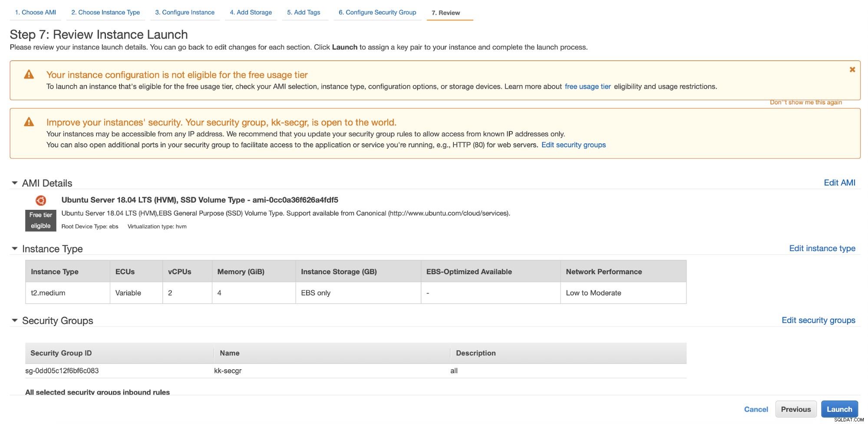The height and width of the screenshot is (424, 868).
Task: Click the EBS-Optimized Available column header
Action: pyautogui.click(x=491, y=272)
